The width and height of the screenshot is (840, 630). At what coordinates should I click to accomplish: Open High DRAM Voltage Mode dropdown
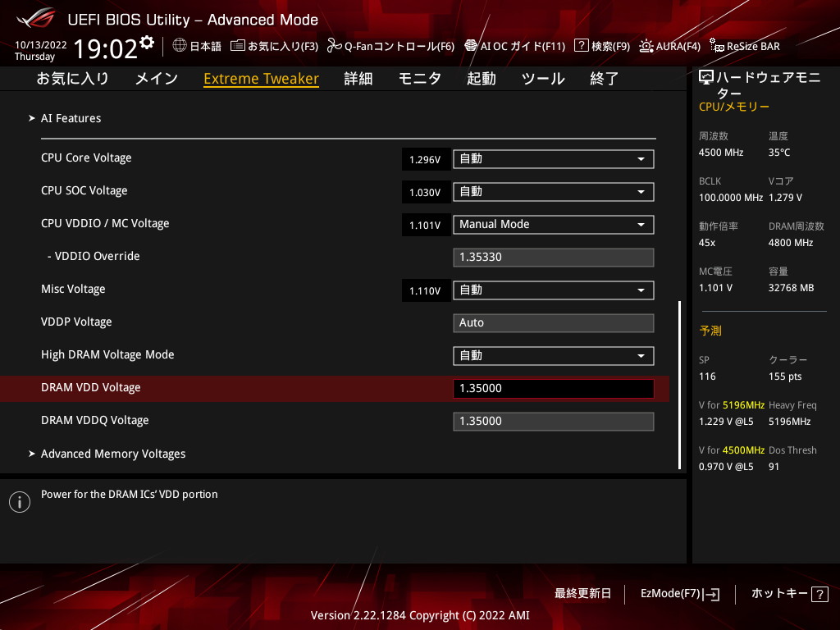click(x=554, y=356)
